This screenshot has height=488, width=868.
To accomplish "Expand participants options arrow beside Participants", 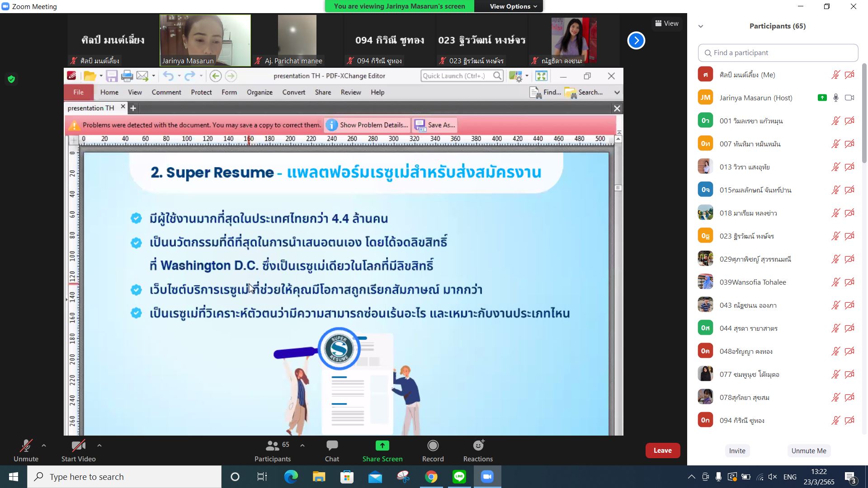I will click(302, 446).
